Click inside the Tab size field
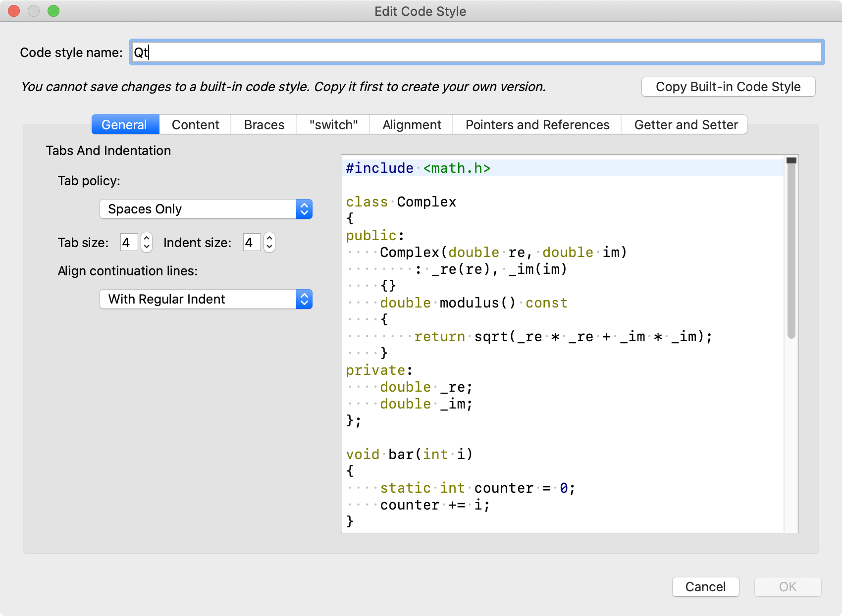Screen dimensions: 842x616 pyautogui.click(x=128, y=243)
